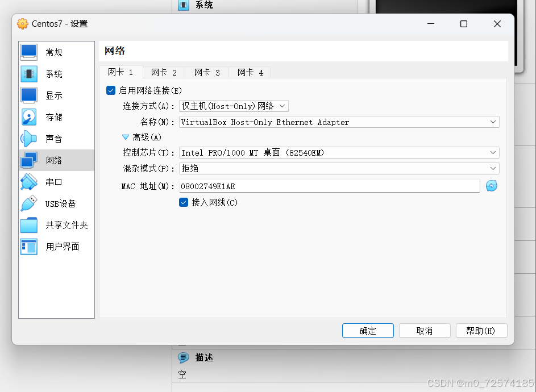
Task: Confirm settings with 确定 button
Action: (368, 331)
